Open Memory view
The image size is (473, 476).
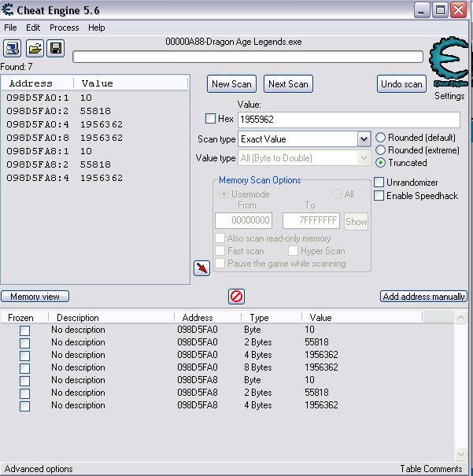(x=35, y=297)
